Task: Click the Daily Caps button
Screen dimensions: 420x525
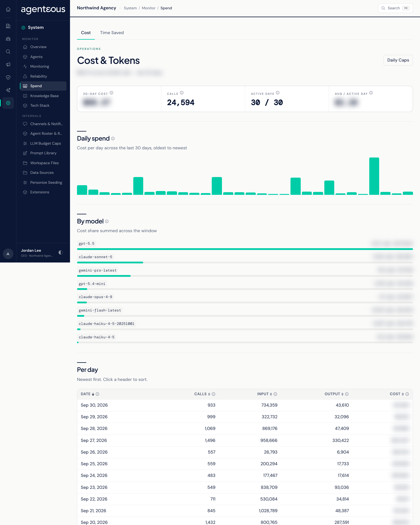Action: [398, 60]
